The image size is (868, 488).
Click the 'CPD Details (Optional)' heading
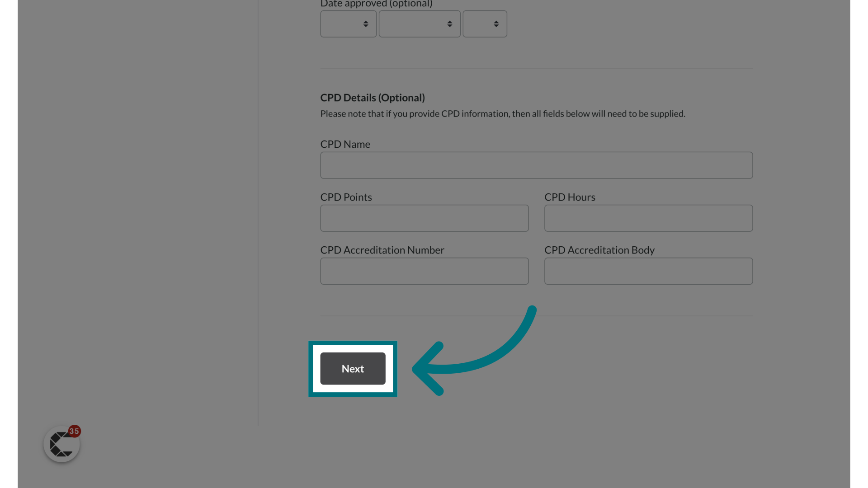tap(373, 98)
